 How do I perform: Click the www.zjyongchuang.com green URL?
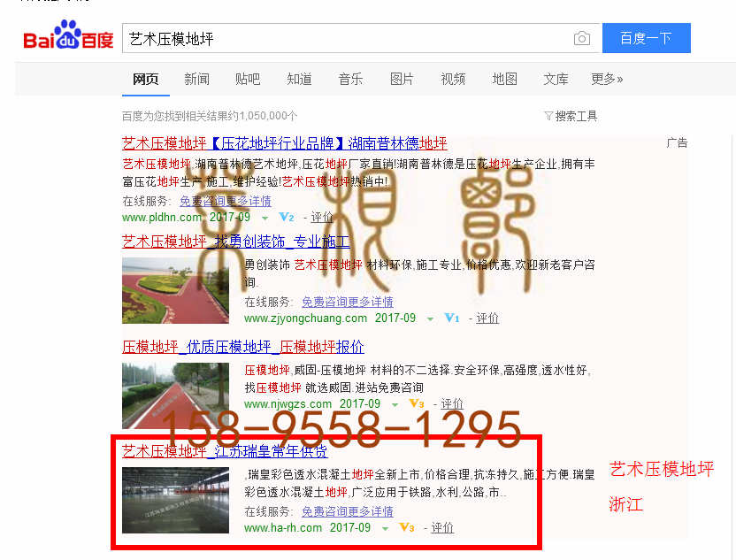(x=305, y=318)
